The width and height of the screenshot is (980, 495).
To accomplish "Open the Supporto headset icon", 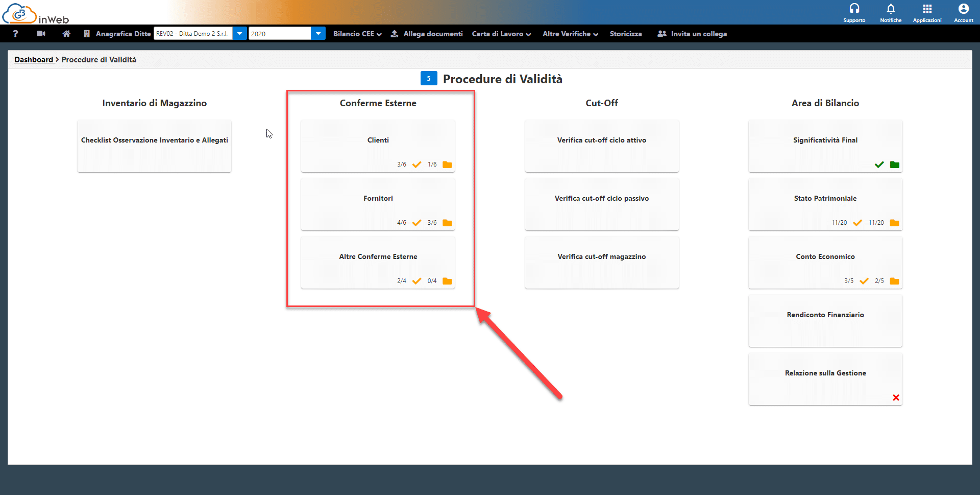I will coord(854,12).
